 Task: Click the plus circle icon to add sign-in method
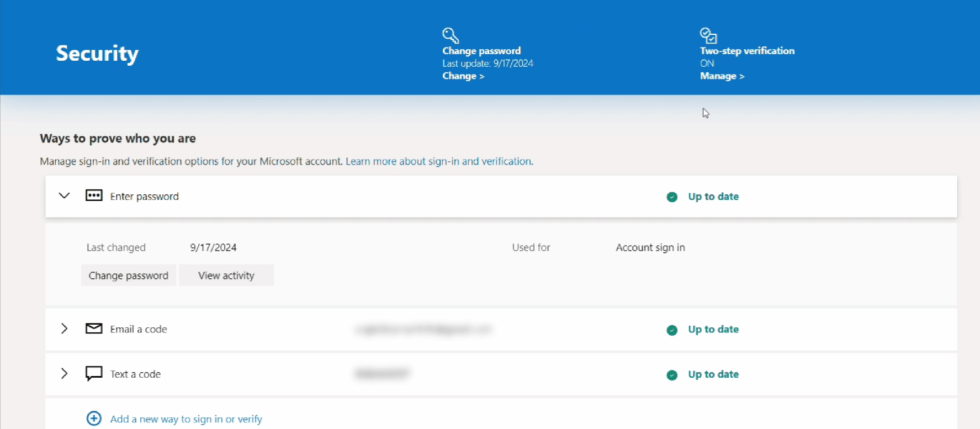[94, 419]
